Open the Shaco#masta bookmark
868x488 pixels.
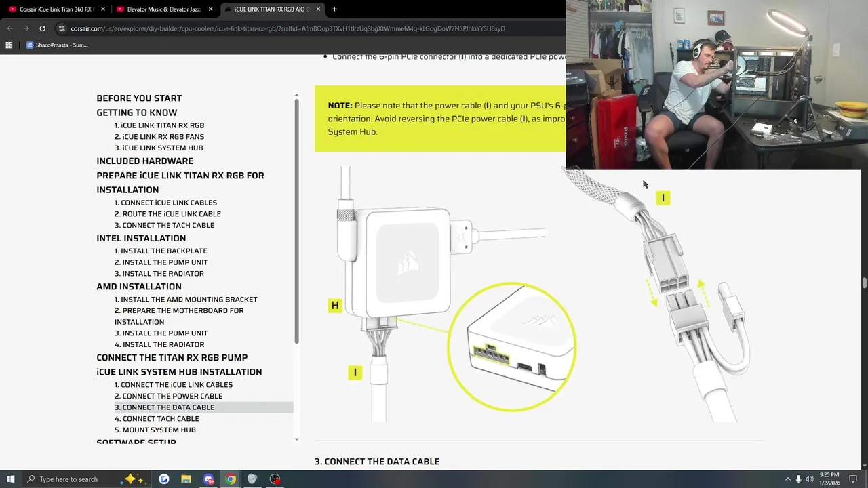pos(57,45)
